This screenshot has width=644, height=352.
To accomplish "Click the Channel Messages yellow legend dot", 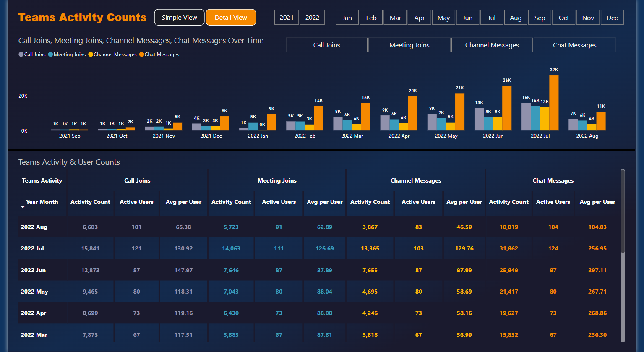I will [x=91, y=55].
